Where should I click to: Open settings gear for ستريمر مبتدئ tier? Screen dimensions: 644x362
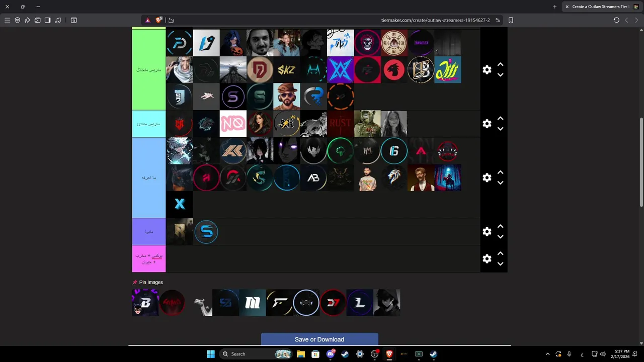pos(487,124)
